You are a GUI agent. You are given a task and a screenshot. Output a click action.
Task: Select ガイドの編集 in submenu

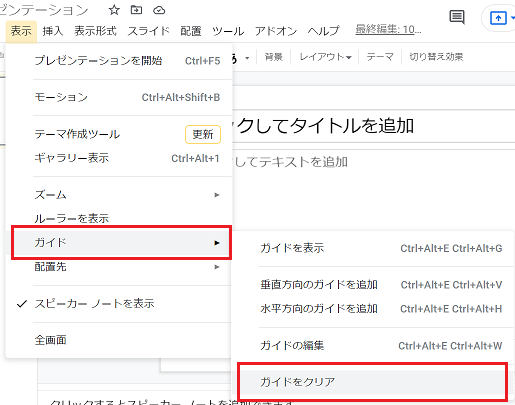click(x=373, y=346)
